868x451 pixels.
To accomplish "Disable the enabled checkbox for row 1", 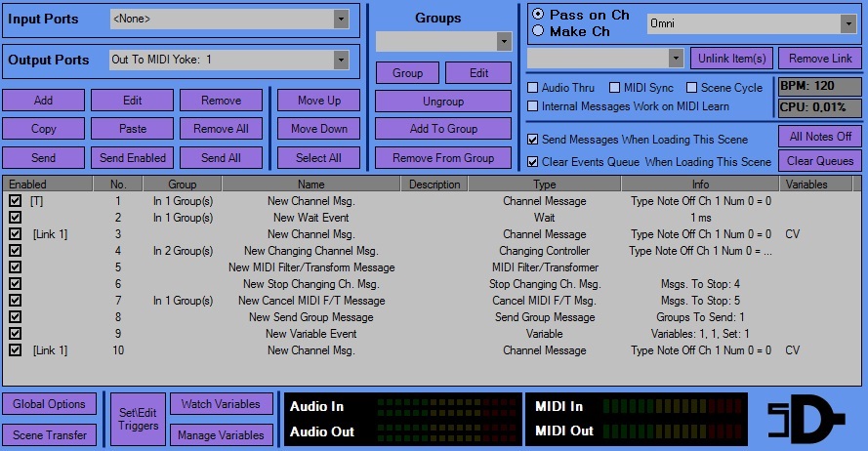I will (x=15, y=201).
